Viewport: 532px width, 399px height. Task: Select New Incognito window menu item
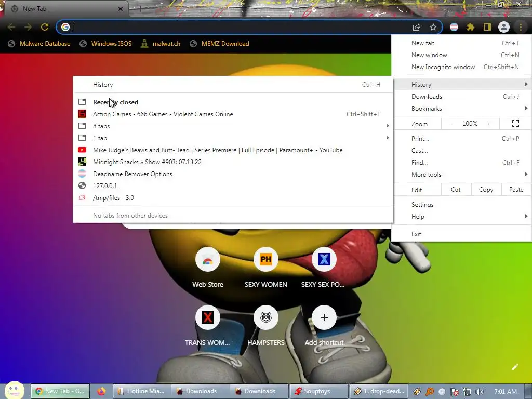click(x=461, y=67)
